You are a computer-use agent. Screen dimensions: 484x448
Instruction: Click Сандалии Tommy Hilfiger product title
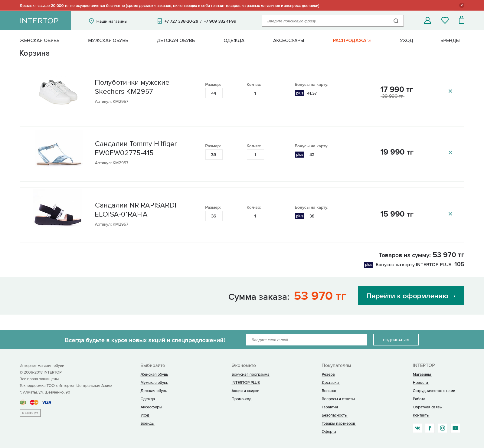pos(136,148)
